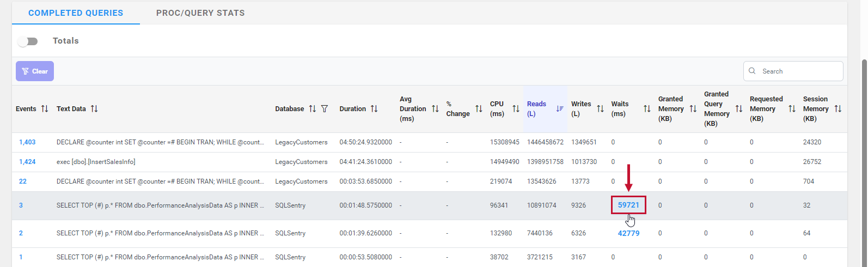
Task: Sort by Requested Memory column icon
Action: [x=792, y=109]
